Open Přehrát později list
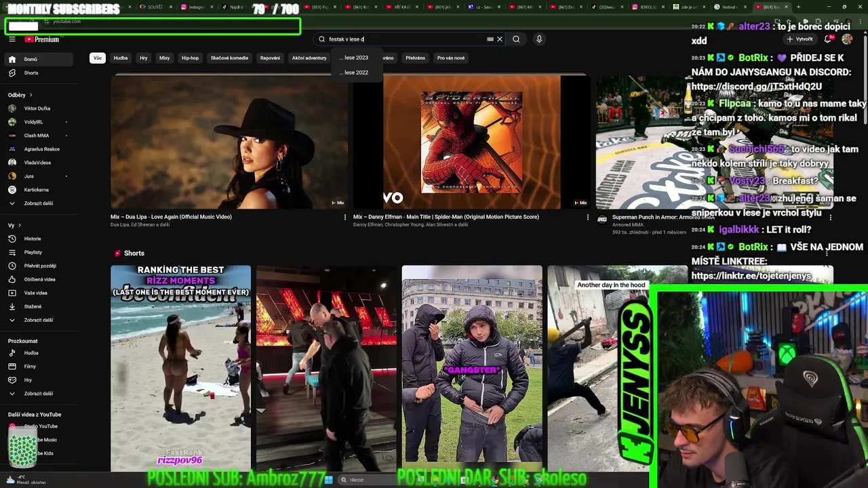 37,266
